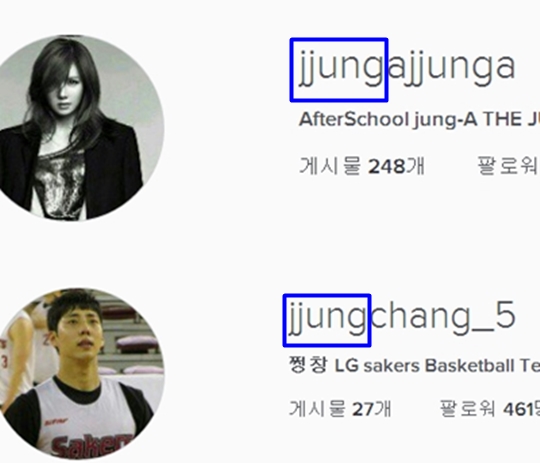Click the bold AfterSchool display name

(354, 120)
